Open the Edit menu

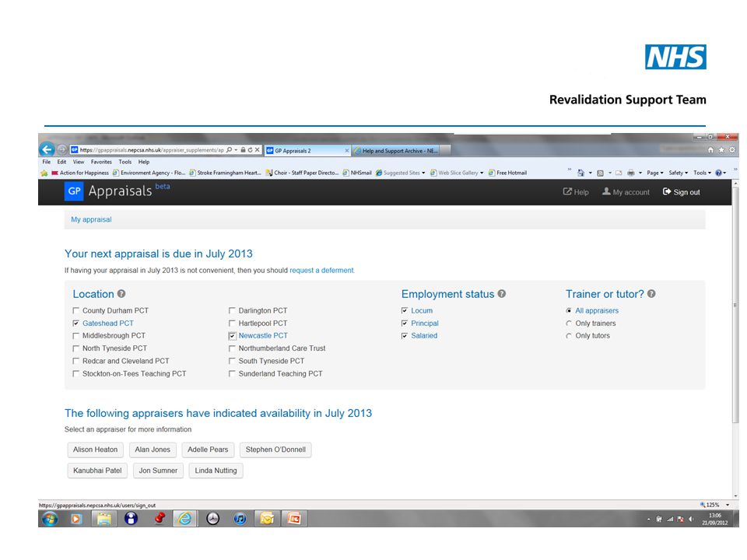[x=62, y=162]
